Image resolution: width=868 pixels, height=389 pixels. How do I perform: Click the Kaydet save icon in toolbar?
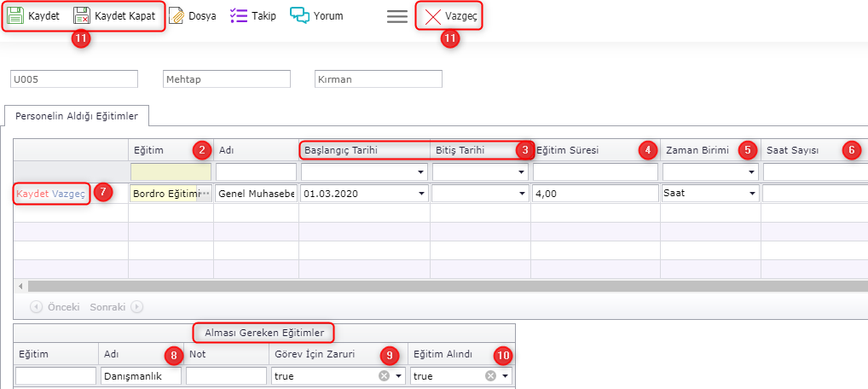click(x=15, y=16)
